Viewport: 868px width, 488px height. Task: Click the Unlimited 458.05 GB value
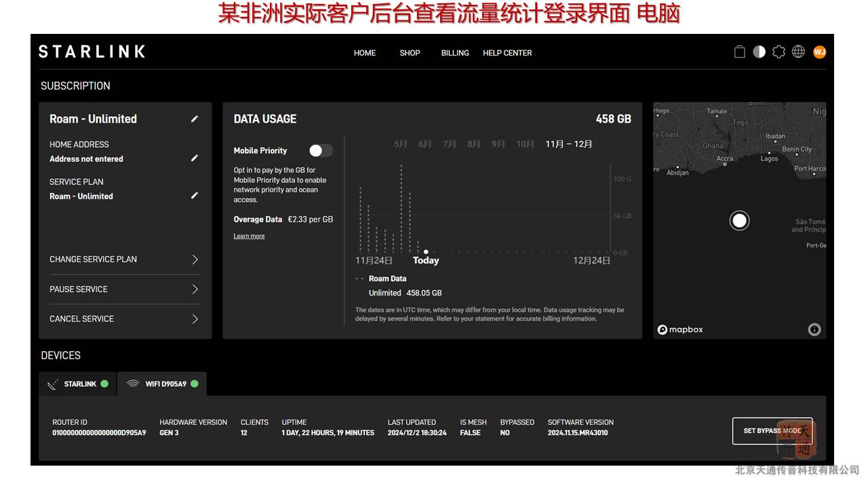(405, 293)
